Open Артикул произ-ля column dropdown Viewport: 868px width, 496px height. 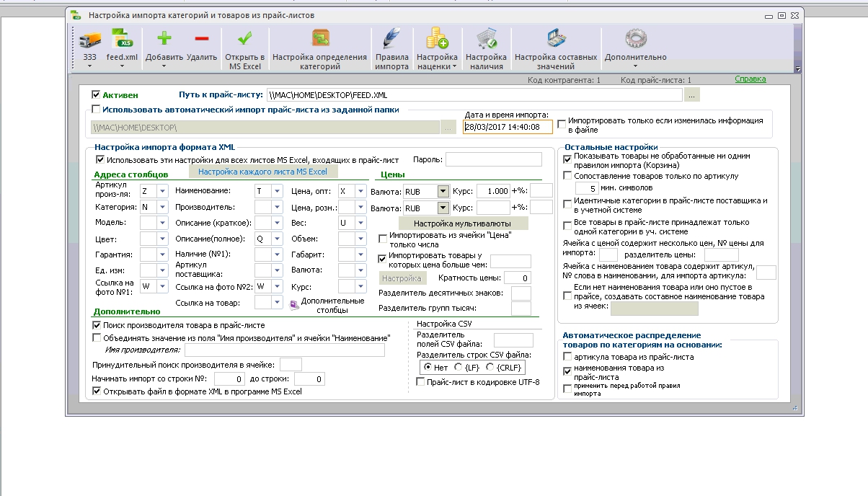click(162, 191)
